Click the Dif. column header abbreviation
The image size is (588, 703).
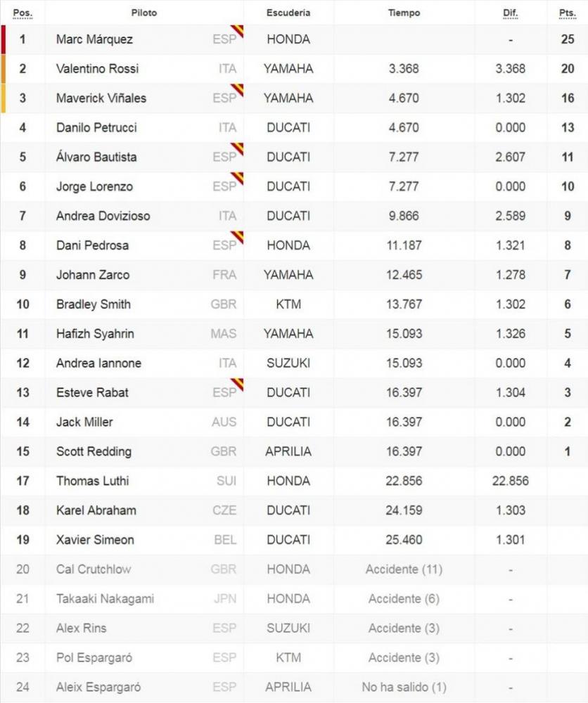(511, 13)
